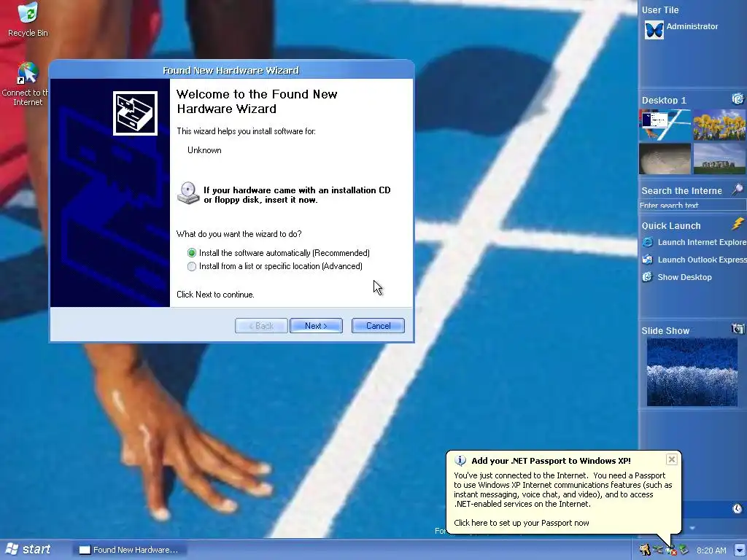Select the moon surface desktop thumbnail

(x=665, y=158)
